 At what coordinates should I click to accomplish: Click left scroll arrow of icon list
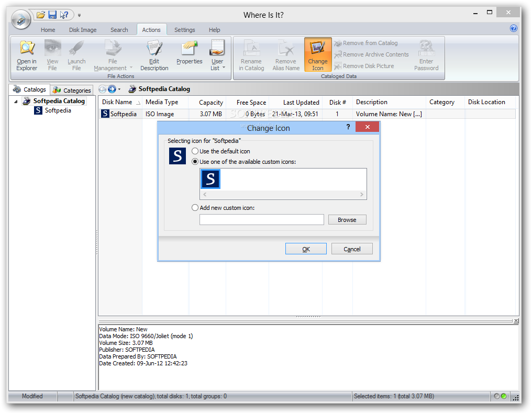coord(205,195)
